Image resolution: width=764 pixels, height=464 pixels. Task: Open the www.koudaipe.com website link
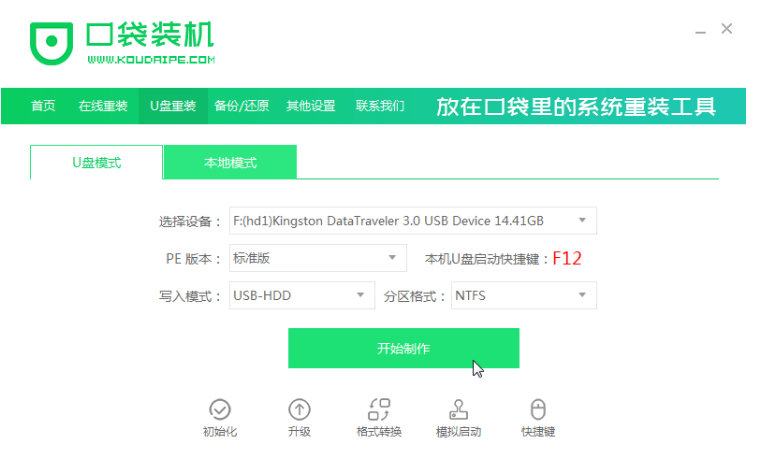151,60
